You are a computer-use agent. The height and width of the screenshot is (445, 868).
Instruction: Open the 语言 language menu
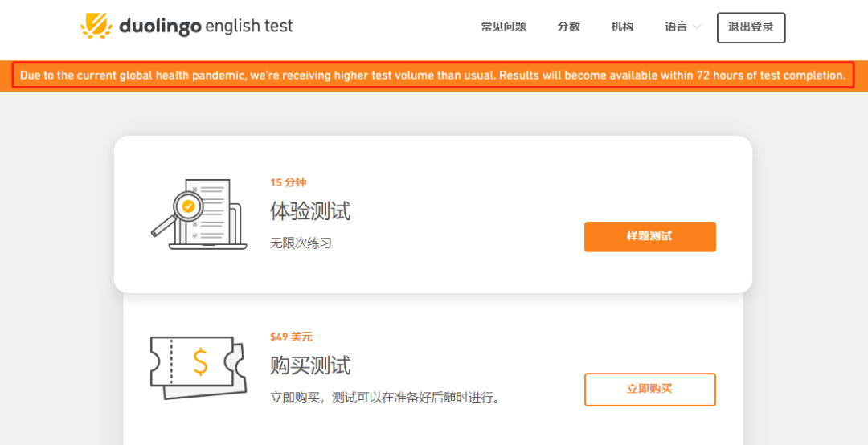(x=676, y=27)
